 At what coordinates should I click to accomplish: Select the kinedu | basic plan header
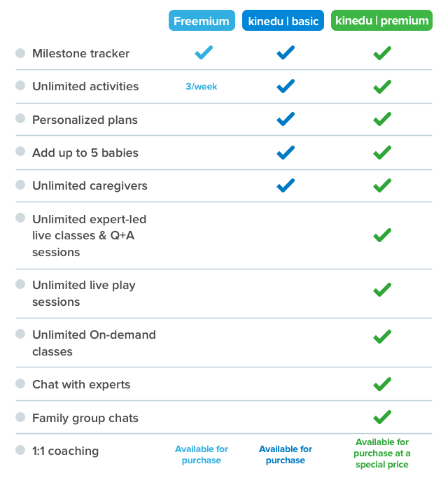(x=283, y=21)
